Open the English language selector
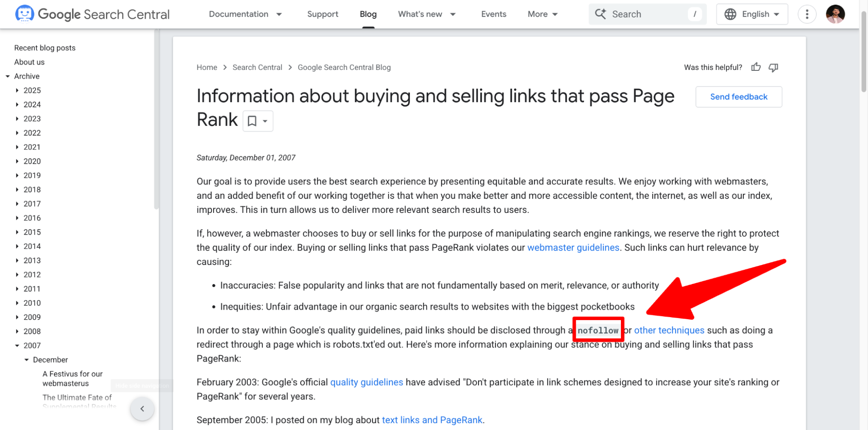 point(752,14)
